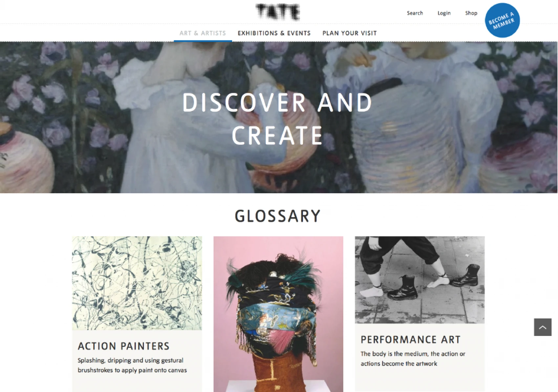Image resolution: width=558 pixels, height=392 pixels.
Task: Click the Action Painters description text
Action: (x=132, y=365)
